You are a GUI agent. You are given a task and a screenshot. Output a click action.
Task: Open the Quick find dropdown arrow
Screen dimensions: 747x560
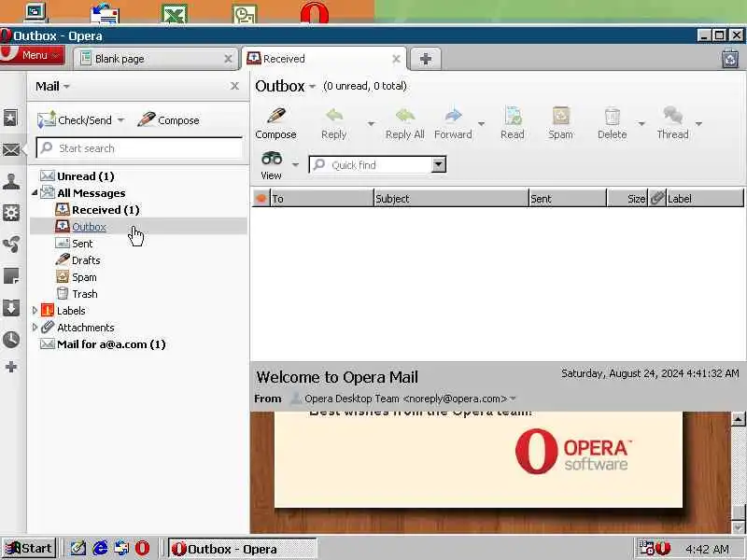[439, 165]
